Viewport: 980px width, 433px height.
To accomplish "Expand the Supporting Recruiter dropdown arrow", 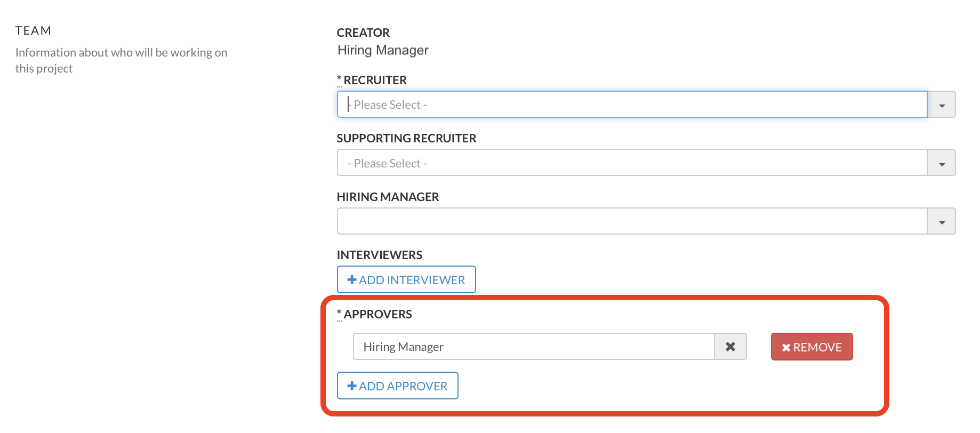I will point(942,163).
